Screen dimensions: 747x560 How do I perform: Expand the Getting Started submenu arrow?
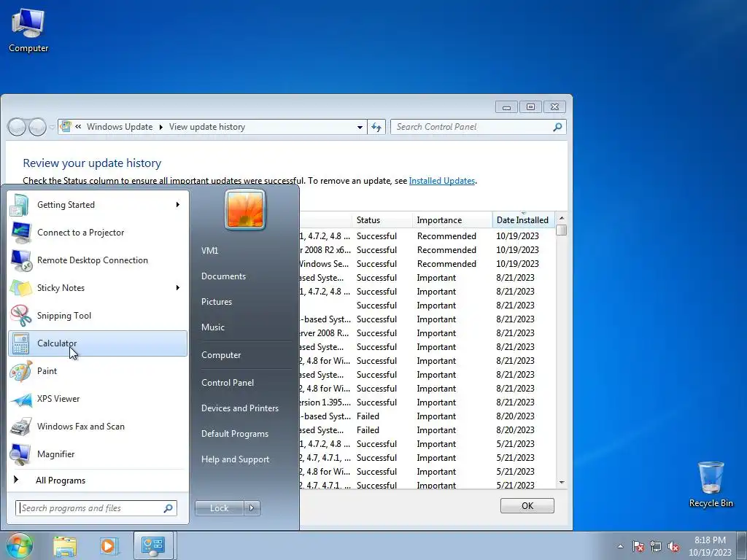[178, 205]
